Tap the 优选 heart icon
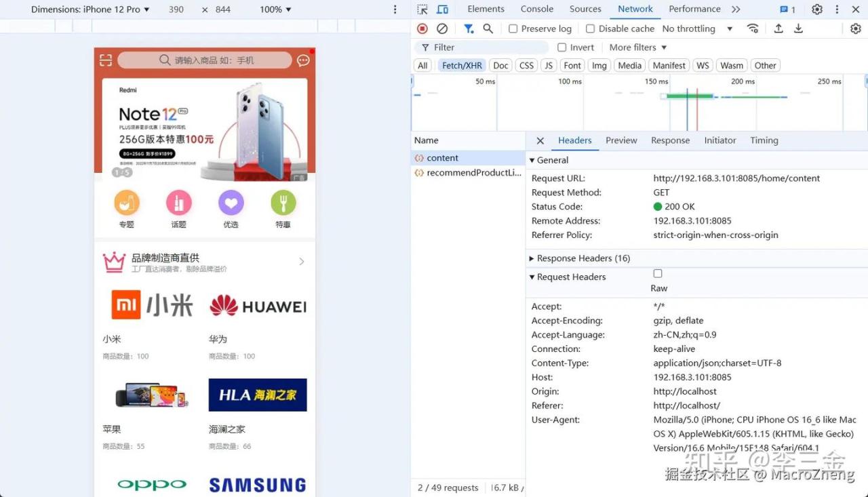The height and width of the screenshot is (497, 868). coord(231,203)
